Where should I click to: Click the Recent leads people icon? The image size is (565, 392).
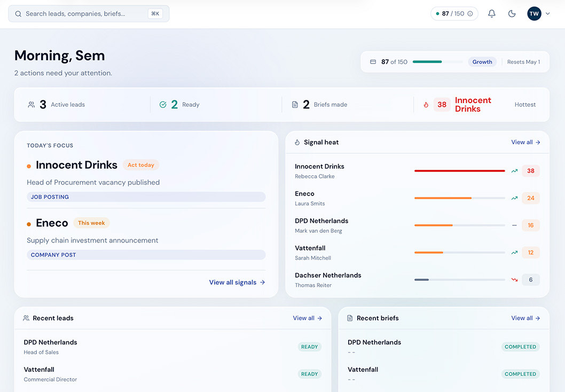pos(26,318)
